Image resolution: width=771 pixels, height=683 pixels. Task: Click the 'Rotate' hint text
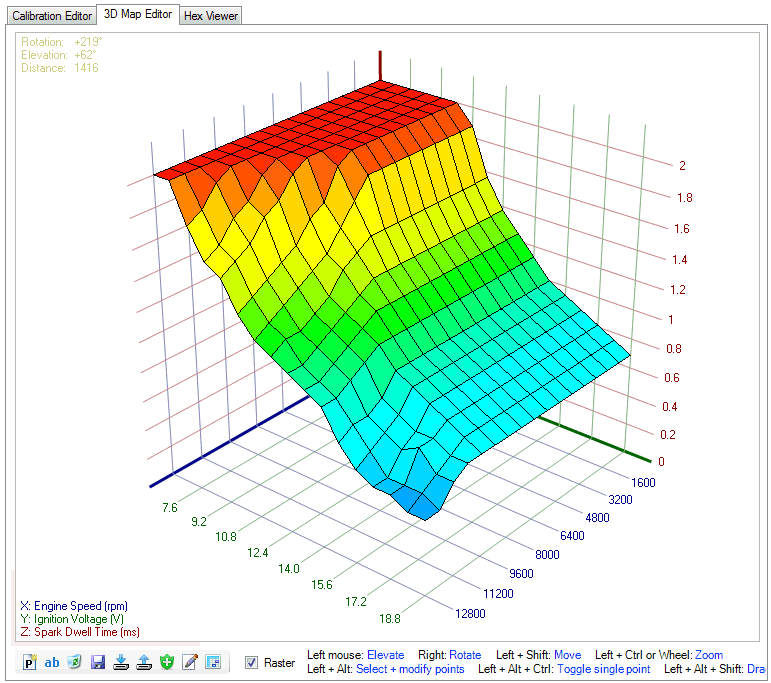(465, 655)
